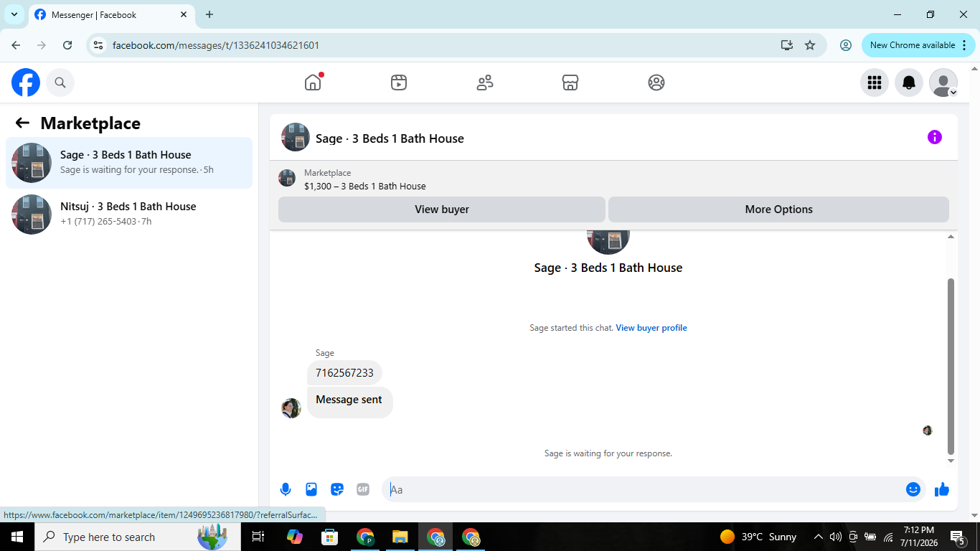Open File Explorer from taskbar

(x=400, y=537)
